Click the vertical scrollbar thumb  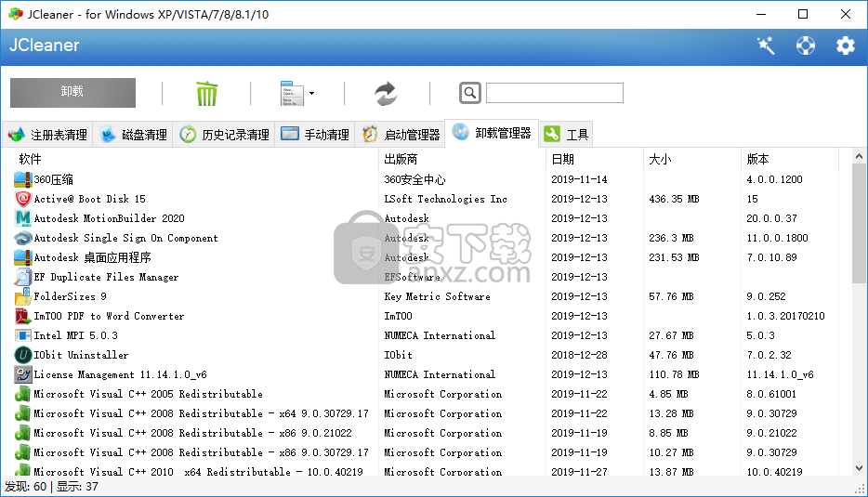[x=859, y=224]
